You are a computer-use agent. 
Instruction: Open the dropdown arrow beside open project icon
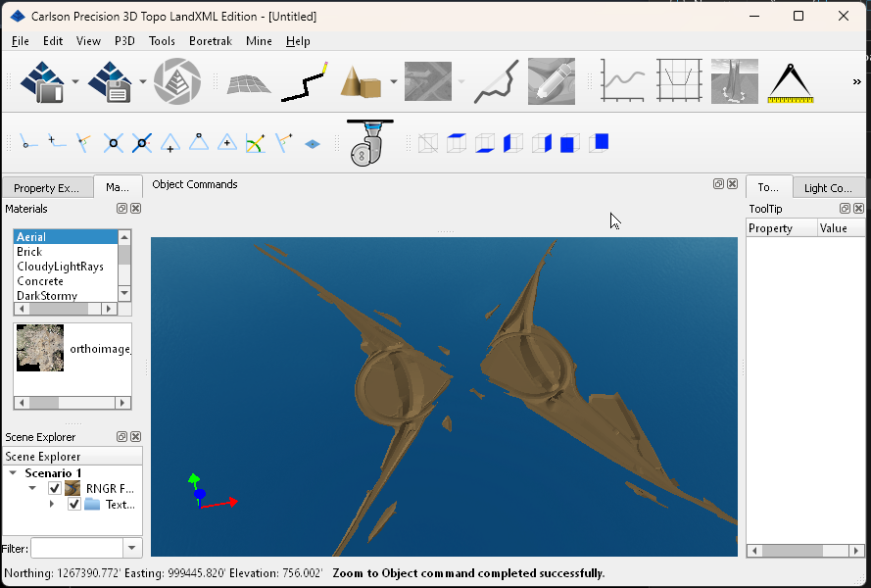(75, 81)
